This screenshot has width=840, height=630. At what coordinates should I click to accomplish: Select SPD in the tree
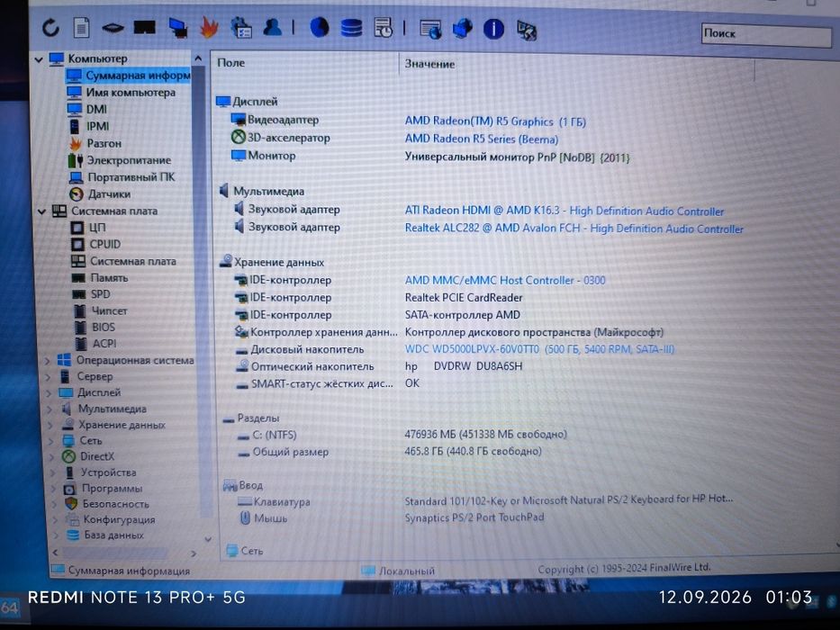(100, 294)
